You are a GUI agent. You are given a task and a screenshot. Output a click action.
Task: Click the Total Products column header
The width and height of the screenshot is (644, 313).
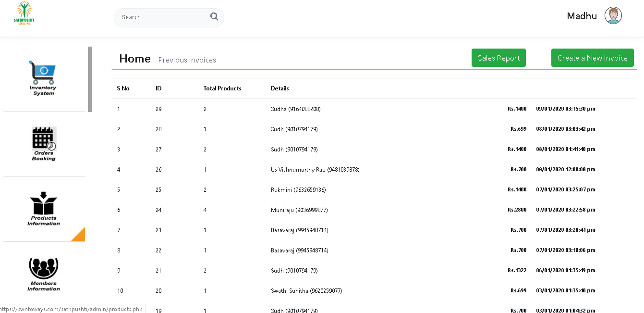pos(222,88)
